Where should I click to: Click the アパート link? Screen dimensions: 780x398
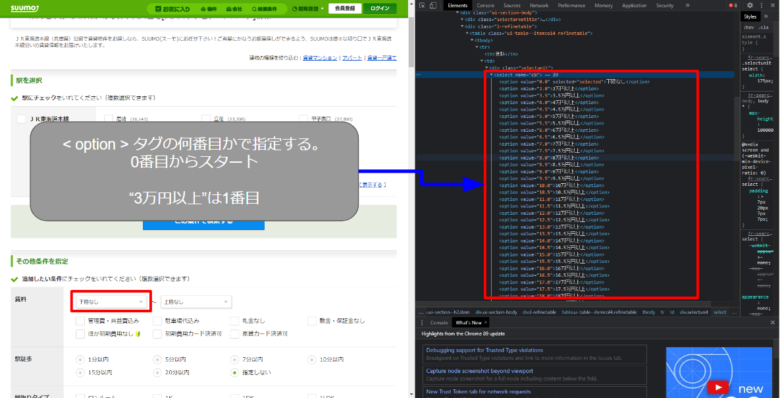pyautogui.click(x=352, y=58)
